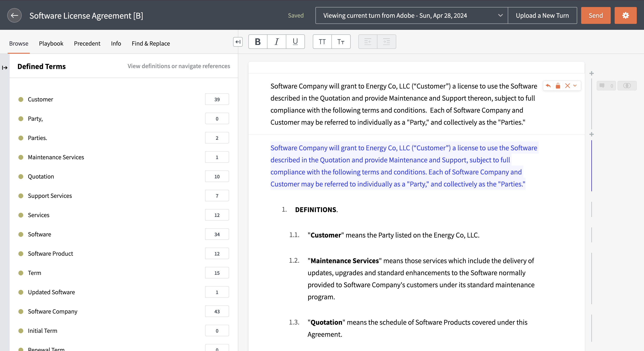
Task: Select the Software defined term
Action: pos(39,234)
